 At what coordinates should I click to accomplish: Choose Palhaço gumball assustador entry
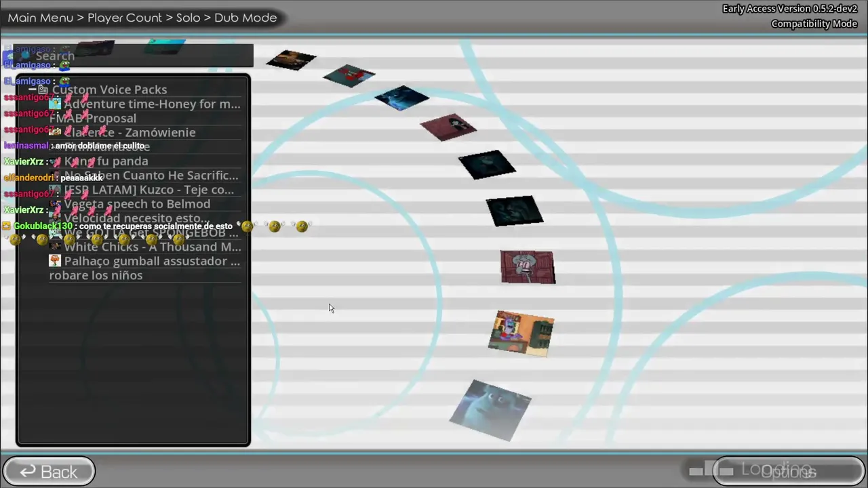tap(152, 261)
